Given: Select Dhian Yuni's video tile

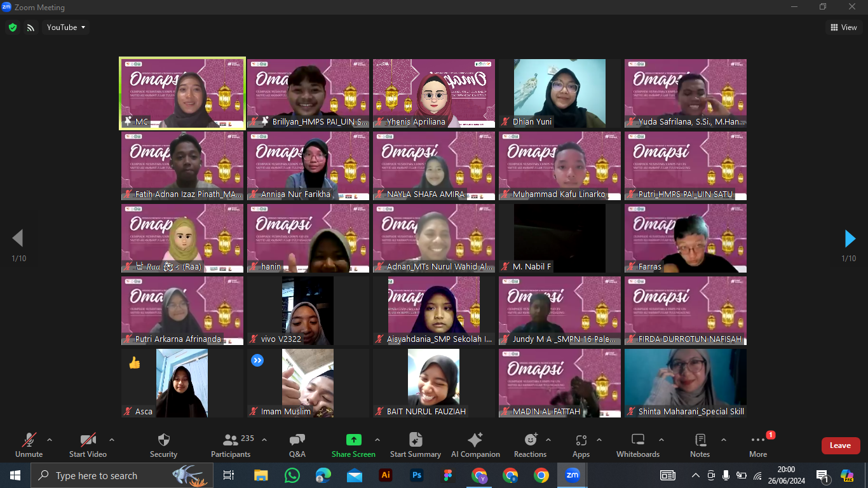Looking at the screenshot, I should 559,93.
